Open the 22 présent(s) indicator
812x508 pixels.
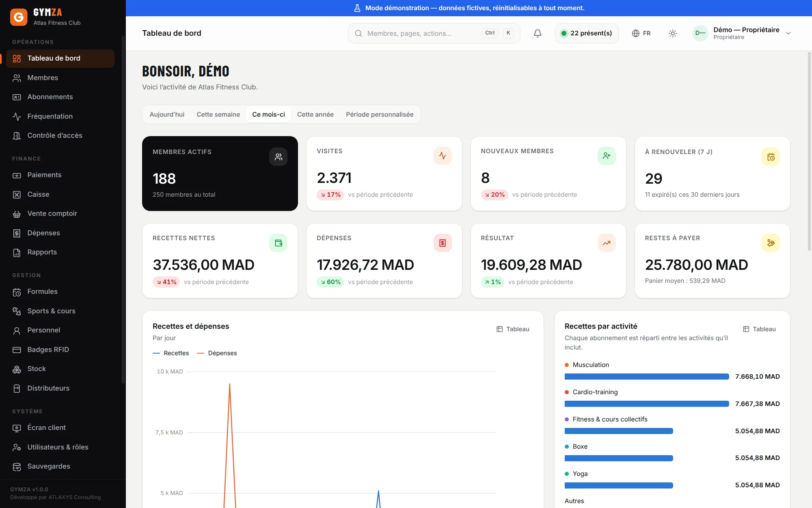(587, 33)
